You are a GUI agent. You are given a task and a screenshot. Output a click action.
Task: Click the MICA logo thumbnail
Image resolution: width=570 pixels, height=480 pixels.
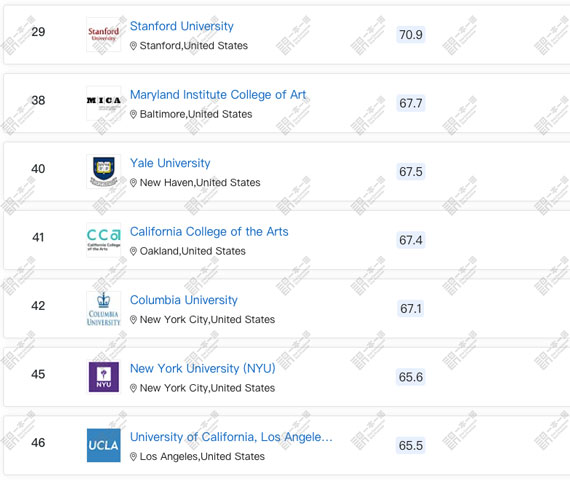(104, 103)
